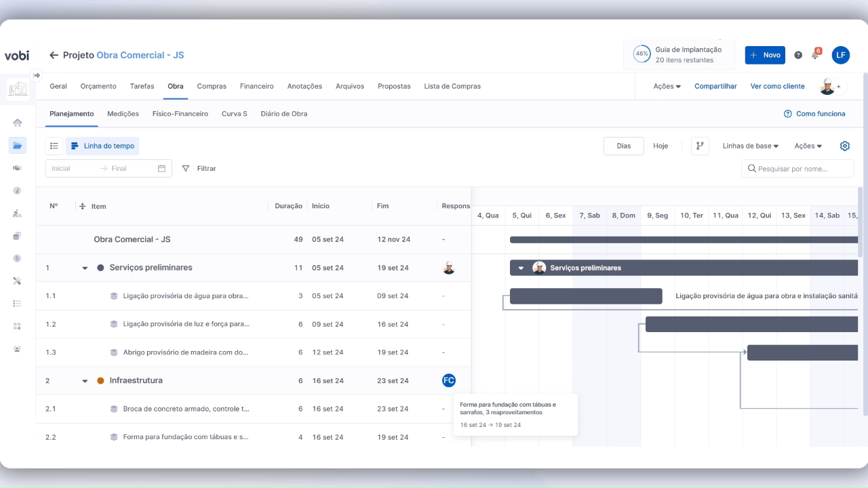Open the planning toolbar Ações dropdown

pos(808,146)
